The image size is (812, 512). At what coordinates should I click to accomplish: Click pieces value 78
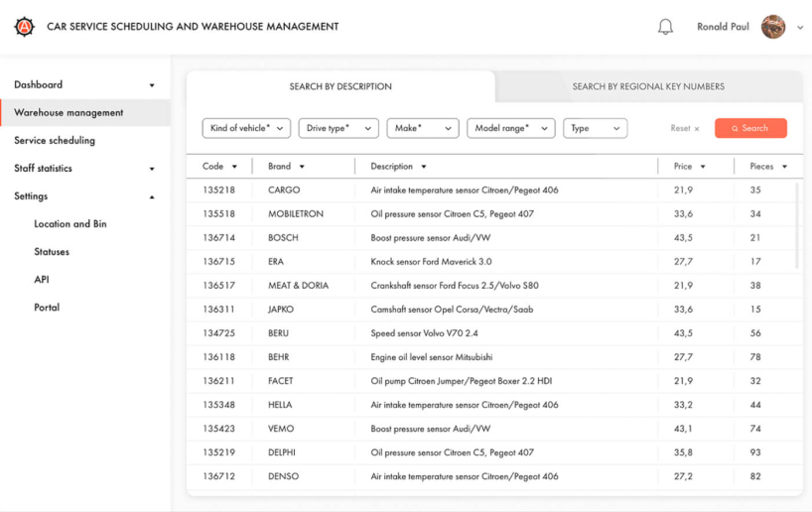[x=755, y=357]
